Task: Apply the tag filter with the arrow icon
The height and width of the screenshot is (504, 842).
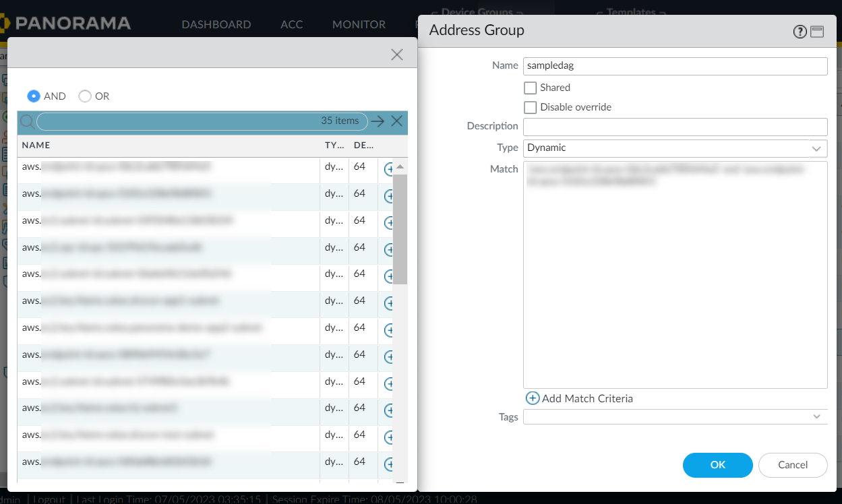Action: [x=378, y=121]
